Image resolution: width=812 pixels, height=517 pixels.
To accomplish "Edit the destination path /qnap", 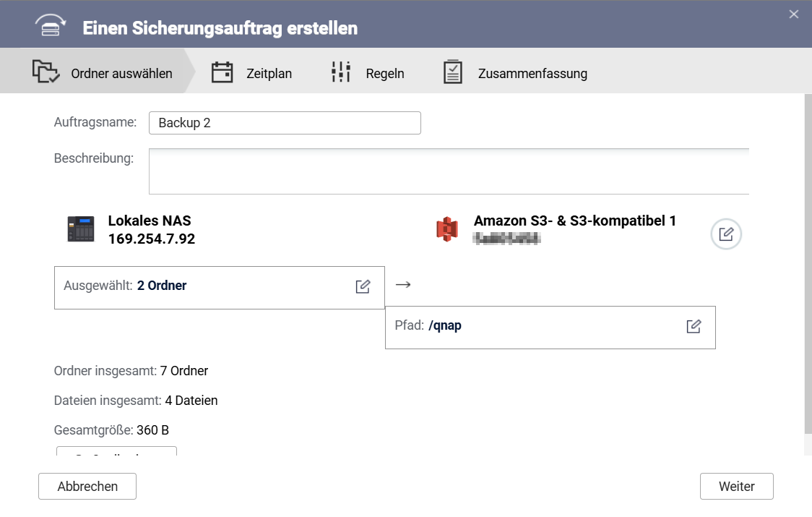I will pyautogui.click(x=694, y=326).
